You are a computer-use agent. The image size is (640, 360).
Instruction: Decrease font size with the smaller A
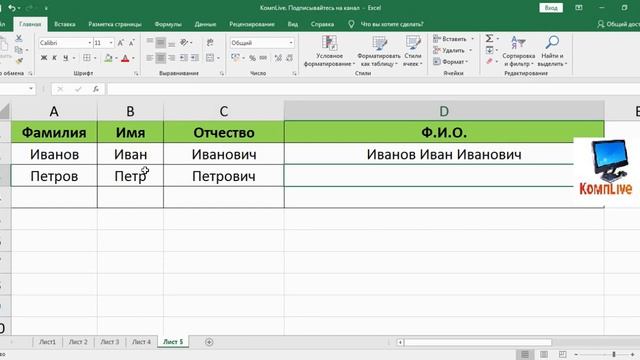[x=131, y=43]
